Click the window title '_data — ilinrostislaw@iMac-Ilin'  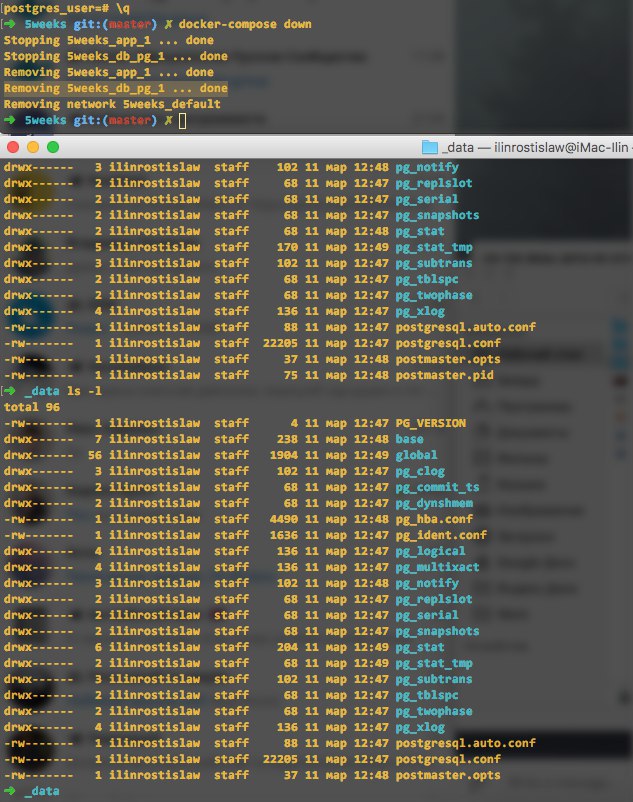[x=535, y=147]
